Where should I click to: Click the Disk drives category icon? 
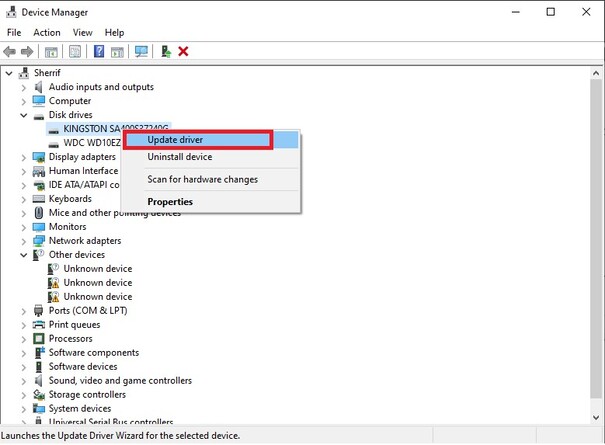coord(39,116)
